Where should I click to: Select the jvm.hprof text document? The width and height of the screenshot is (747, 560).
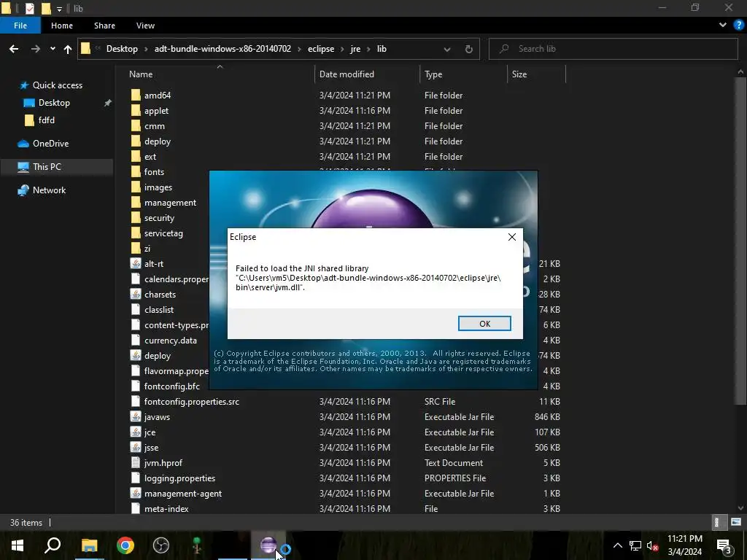[x=163, y=463]
